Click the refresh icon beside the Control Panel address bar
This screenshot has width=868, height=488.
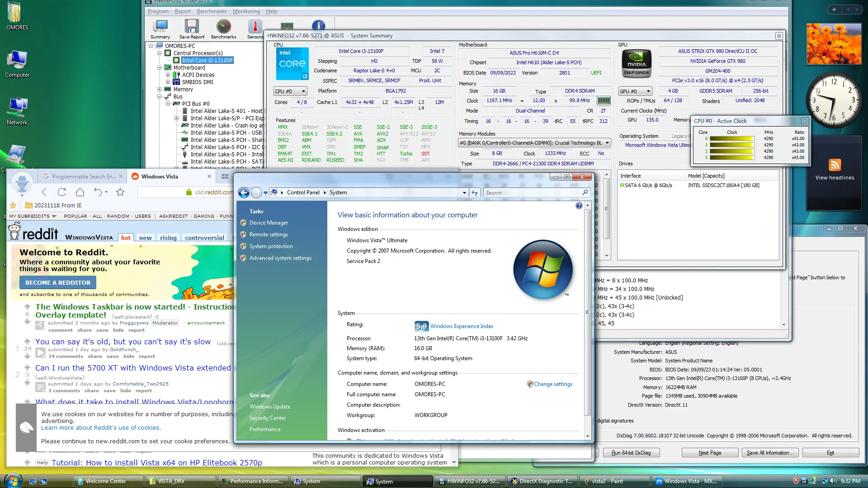tap(475, 192)
